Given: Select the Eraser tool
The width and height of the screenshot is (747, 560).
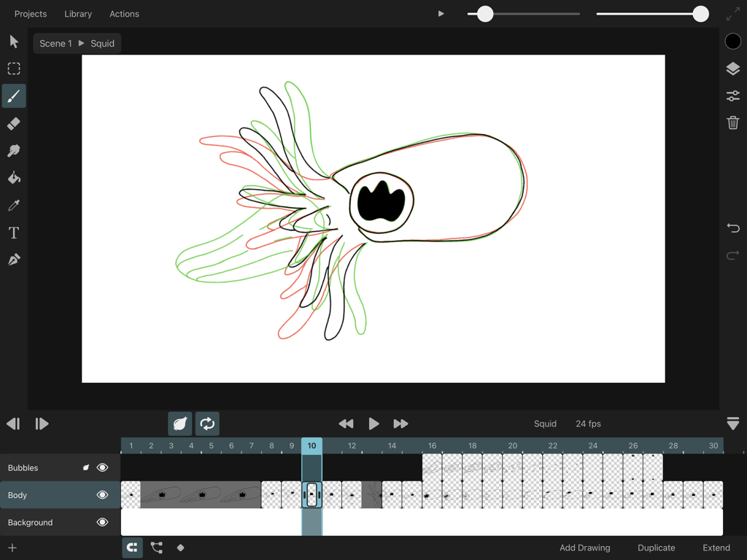Looking at the screenshot, I should click(x=13, y=123).
